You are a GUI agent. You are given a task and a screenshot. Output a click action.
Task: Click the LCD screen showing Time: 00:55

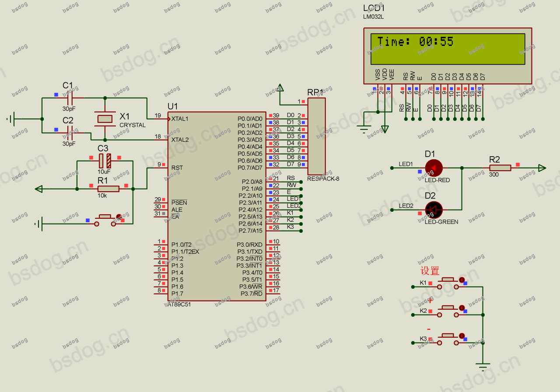tap(448, 49)
